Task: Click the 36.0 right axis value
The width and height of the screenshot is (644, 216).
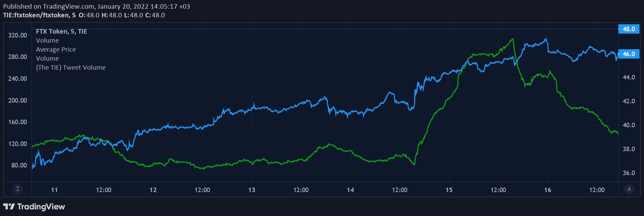Action: tap(629, 173)
